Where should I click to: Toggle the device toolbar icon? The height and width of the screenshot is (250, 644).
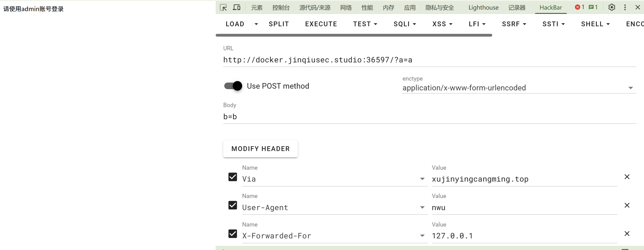pos(236,7)
